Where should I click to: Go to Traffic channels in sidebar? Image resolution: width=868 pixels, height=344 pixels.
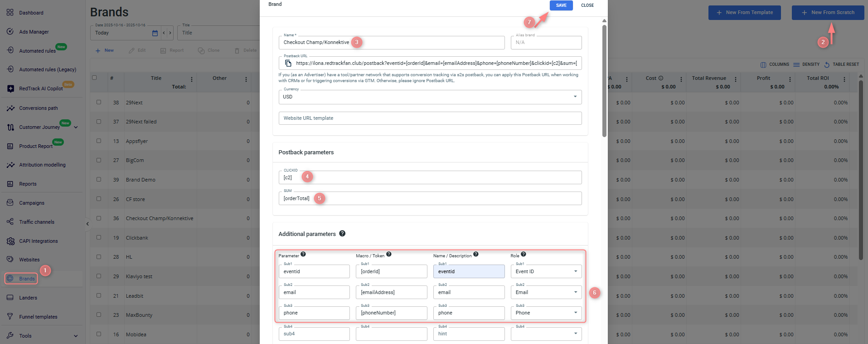pos(36,222)
